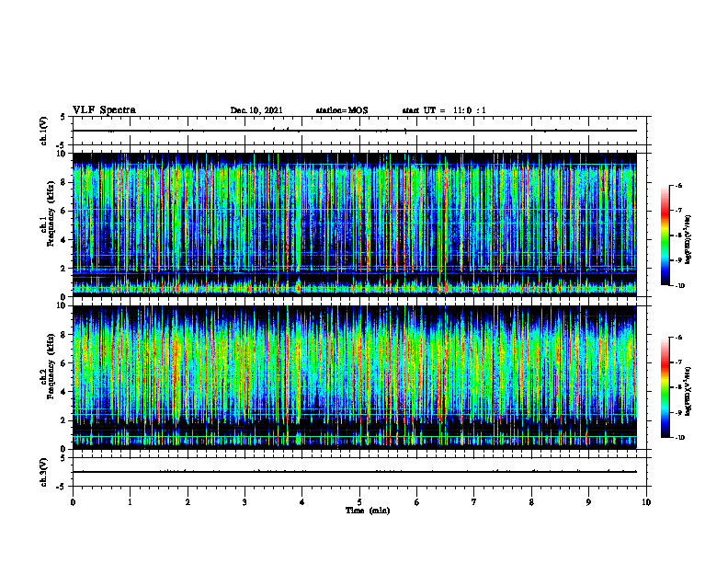728x563 pixels.
Task: Click the date text "Dec. 10, 2021"
Action: tap(256, 110)
